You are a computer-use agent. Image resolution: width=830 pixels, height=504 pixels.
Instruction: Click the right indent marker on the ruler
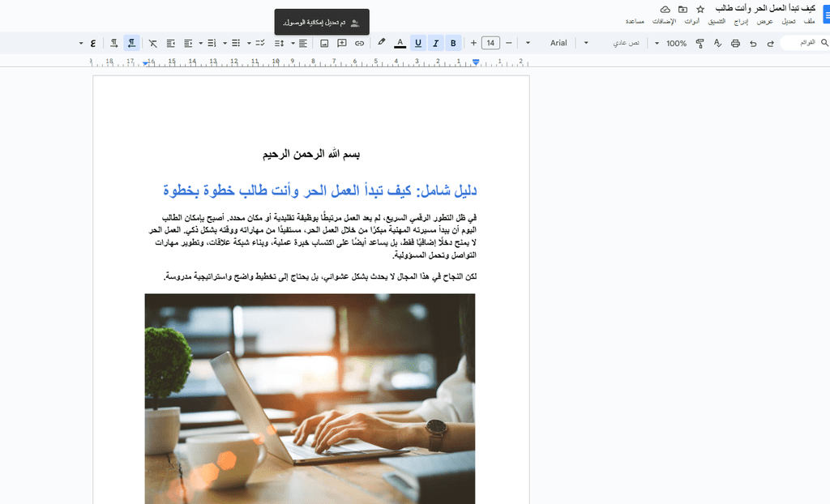click(476, 62)
